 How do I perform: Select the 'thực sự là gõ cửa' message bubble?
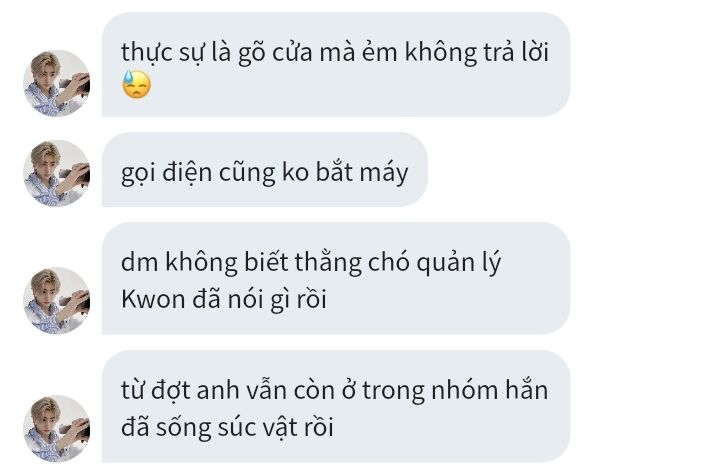(x=336, y=64)
